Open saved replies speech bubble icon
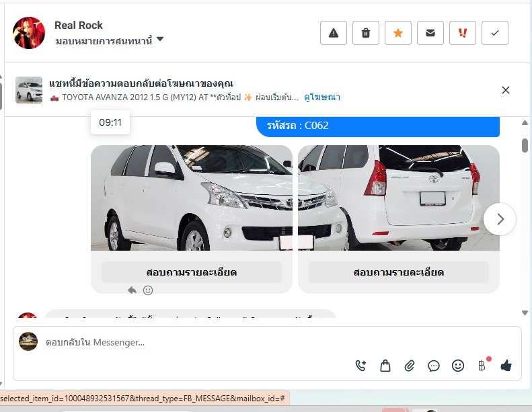532x412 pixels. coord(434,366)
